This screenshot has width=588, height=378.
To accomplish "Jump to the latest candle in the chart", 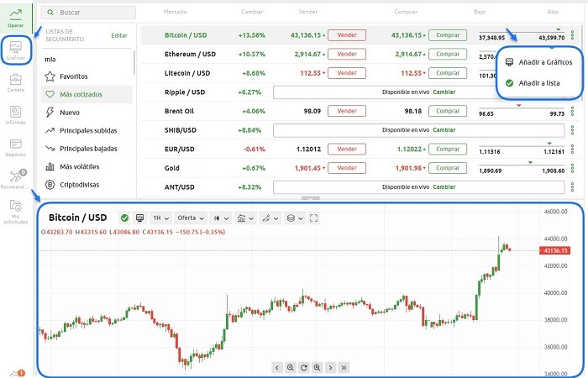I will tap(344, 368).
